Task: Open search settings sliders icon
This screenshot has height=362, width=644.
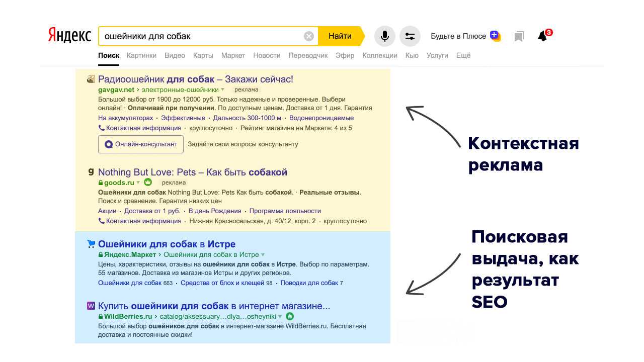Action: click(x=410, y=36)
